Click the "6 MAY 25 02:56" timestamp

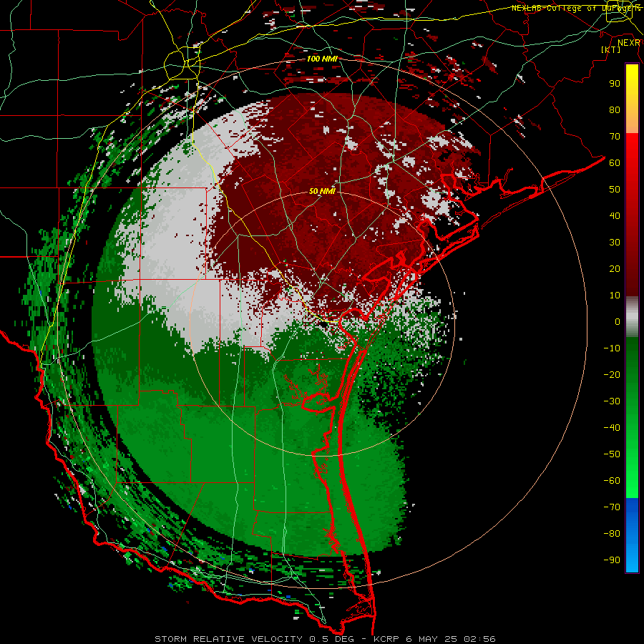[x=451, y=639]
